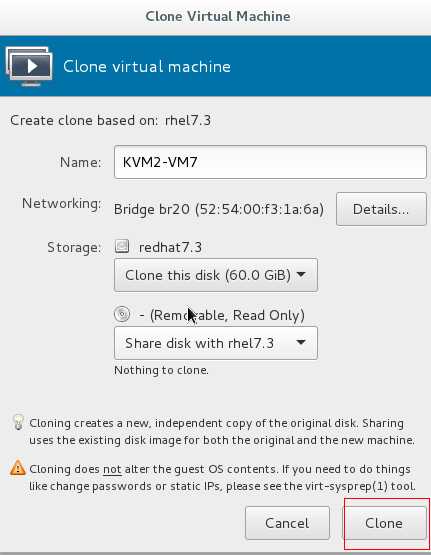Cancel the clone dialog
Screen dimensions: 431x555
287,523
